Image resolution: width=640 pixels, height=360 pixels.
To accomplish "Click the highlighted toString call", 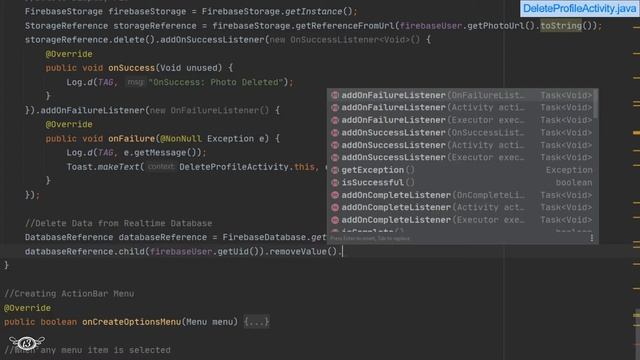I will click(x=561, y=26).
